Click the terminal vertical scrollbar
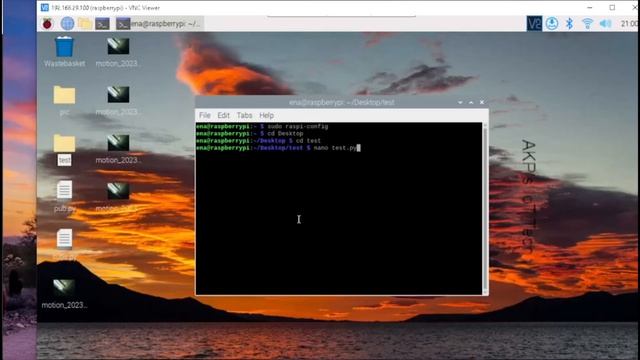640x360 pixels. click(485, 208)
